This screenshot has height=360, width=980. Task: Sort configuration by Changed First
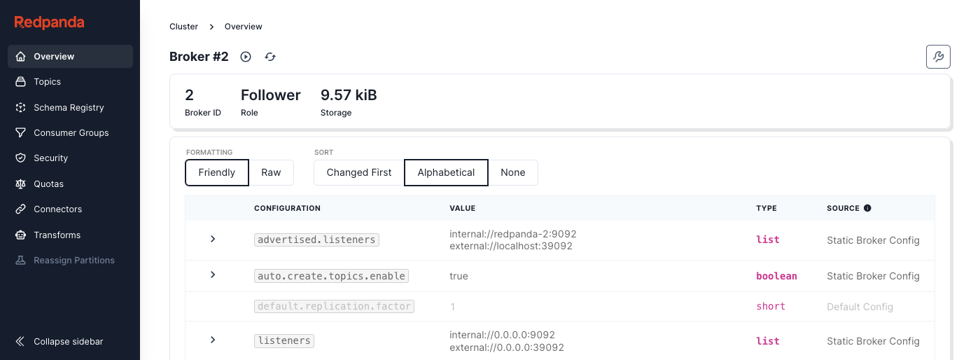[359, 172]
